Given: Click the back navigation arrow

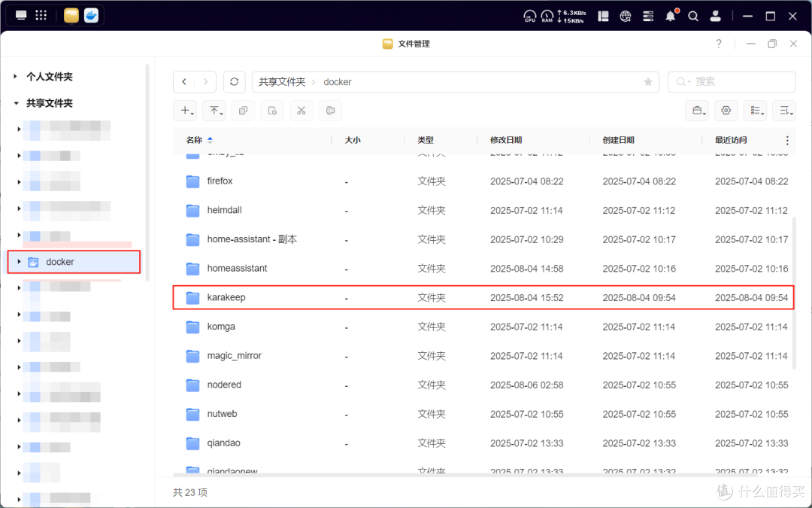Looking at the screenshot, I should tap(184, 81).
